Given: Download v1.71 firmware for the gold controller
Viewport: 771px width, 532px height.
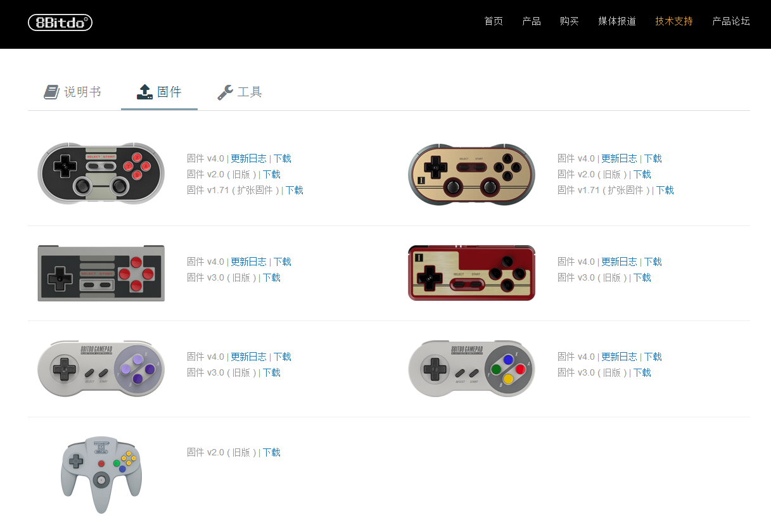Looking at the screenshot, I should (x=665, y=190).
